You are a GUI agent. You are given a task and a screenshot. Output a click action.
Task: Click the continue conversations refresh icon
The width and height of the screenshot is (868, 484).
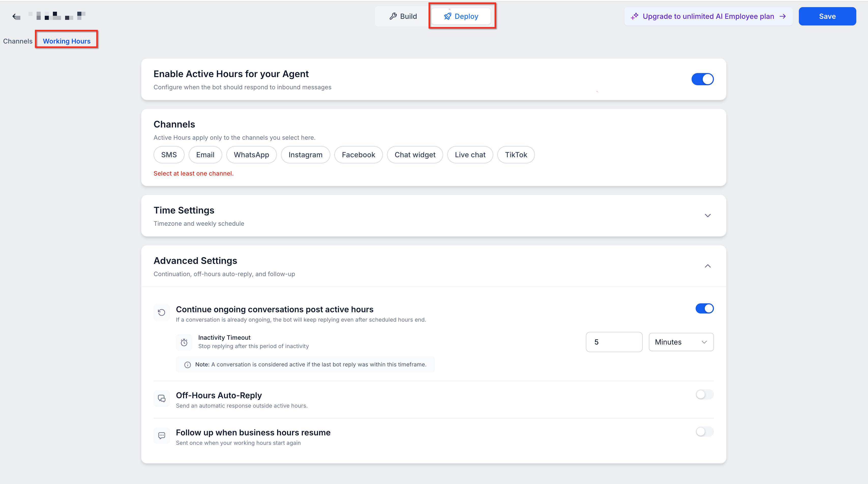[x=162, y=312]
